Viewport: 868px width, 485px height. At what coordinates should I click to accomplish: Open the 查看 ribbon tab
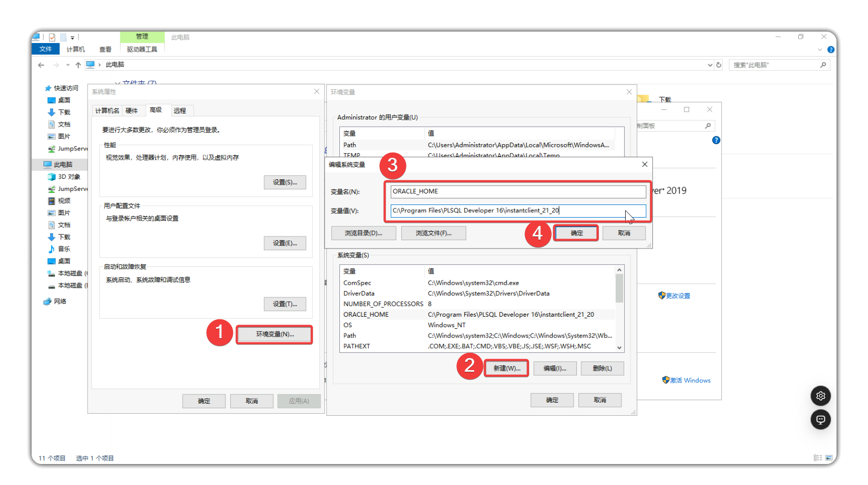[105, 49]
